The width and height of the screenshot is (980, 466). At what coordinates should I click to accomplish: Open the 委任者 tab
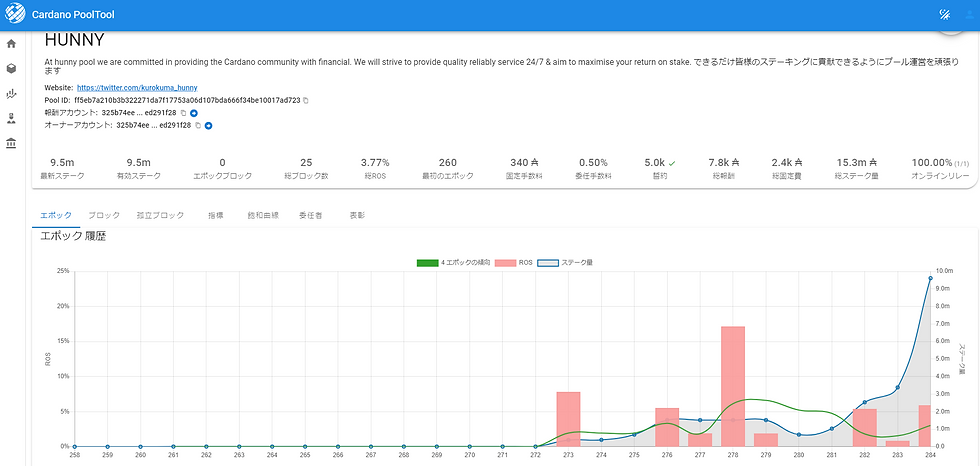coord(310,216)
